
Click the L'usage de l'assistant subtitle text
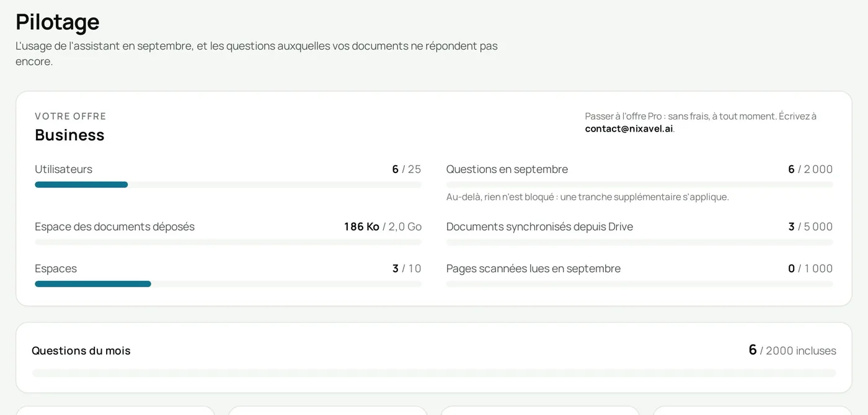pyautogui.click(x=257, y=53)
